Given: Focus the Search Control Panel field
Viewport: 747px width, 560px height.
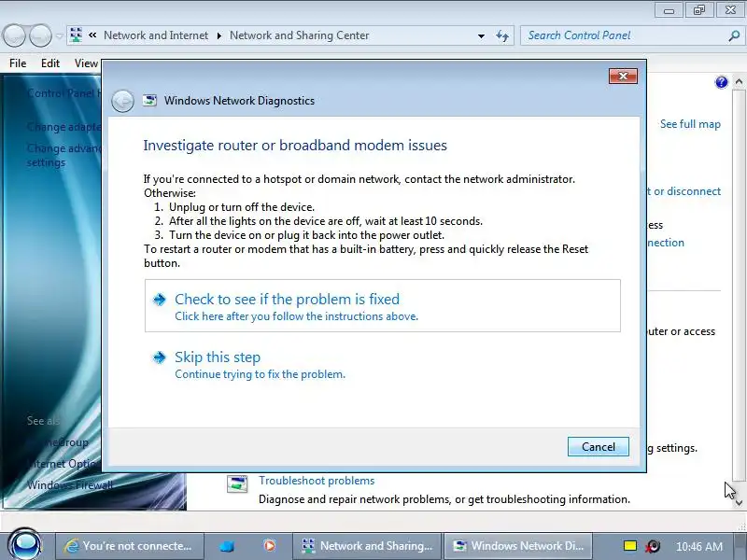Looking at the screenshot, I should (x=624, y=35).
